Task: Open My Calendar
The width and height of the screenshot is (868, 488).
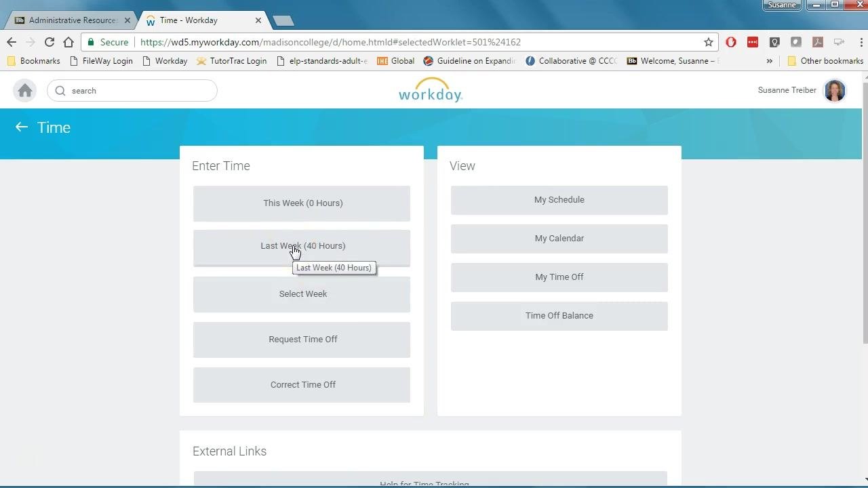Action: pyautogui.click(x=559, y=239)
